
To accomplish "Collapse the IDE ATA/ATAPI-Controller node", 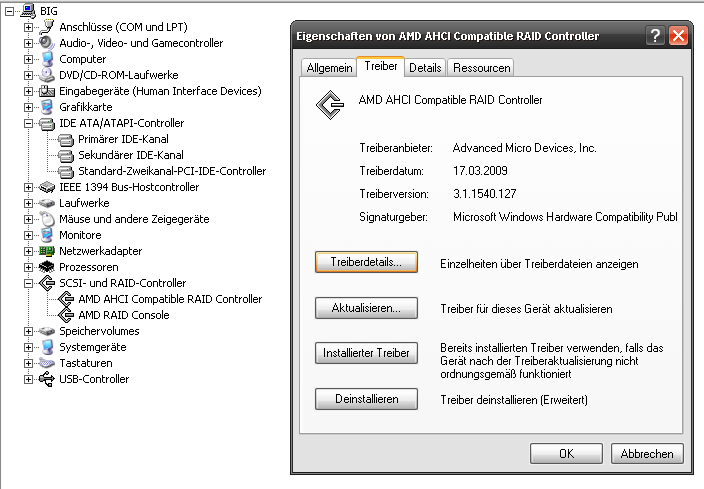I will pyautogui.click(x=28, y=123).
